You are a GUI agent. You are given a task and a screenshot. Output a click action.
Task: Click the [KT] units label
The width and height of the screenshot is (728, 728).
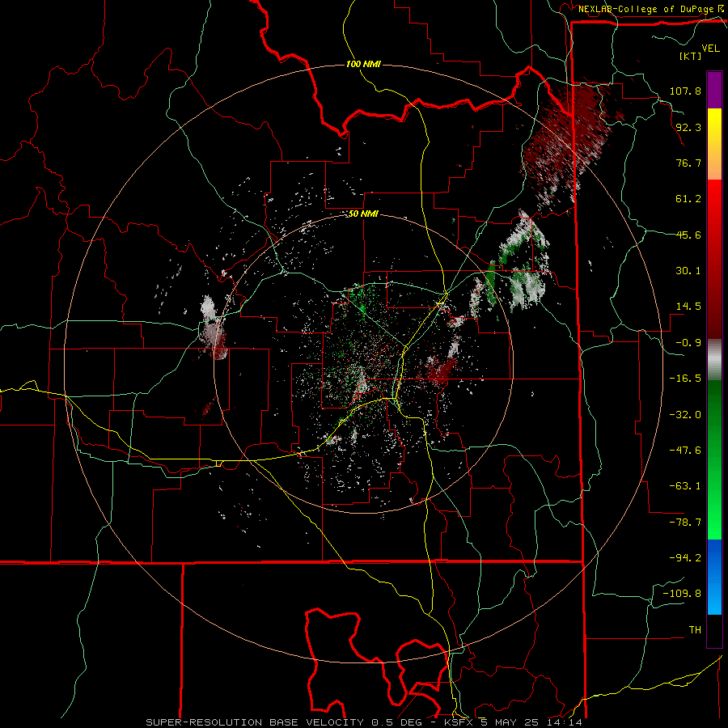(x=690, y=56)
